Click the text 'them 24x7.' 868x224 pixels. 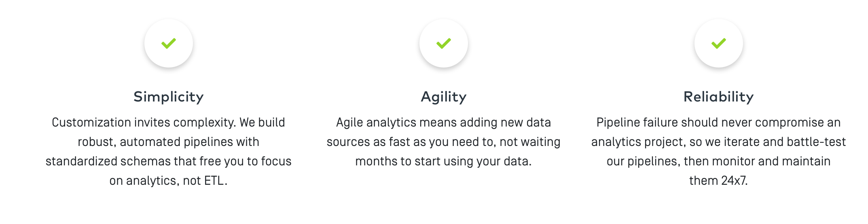(x=719, y=181)
